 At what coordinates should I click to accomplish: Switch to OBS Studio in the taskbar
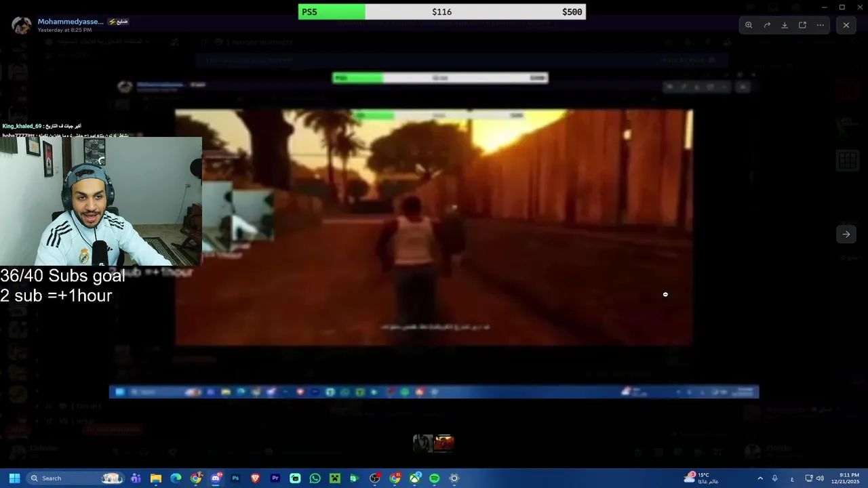click(375, 479)
